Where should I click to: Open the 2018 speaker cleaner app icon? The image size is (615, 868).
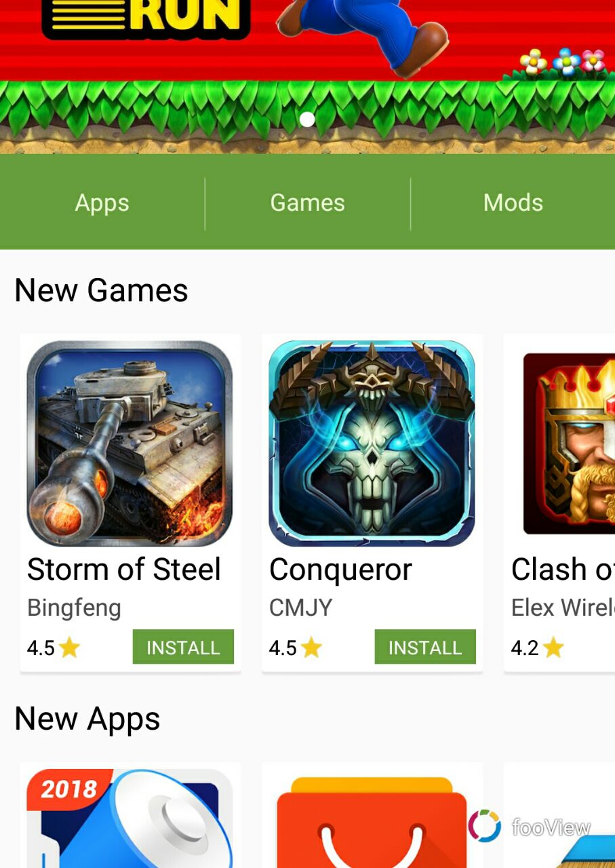coord(130,818)
